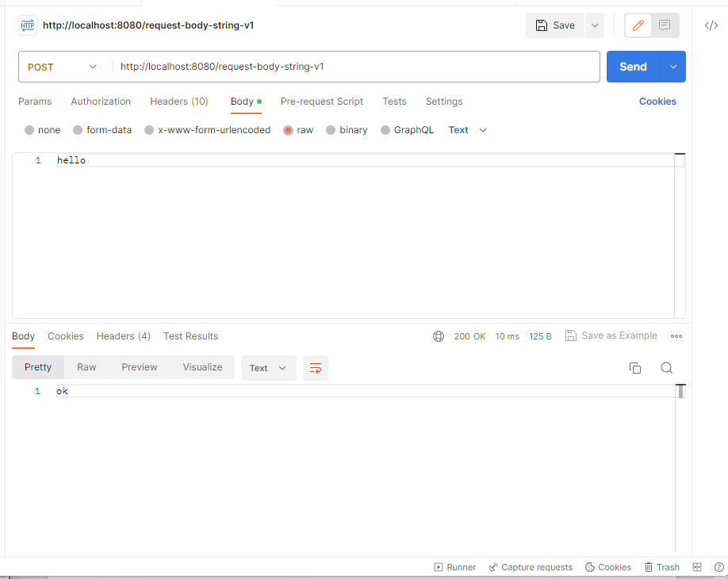
Task: Click the network globe icon
Action: (x=439, y=336)
